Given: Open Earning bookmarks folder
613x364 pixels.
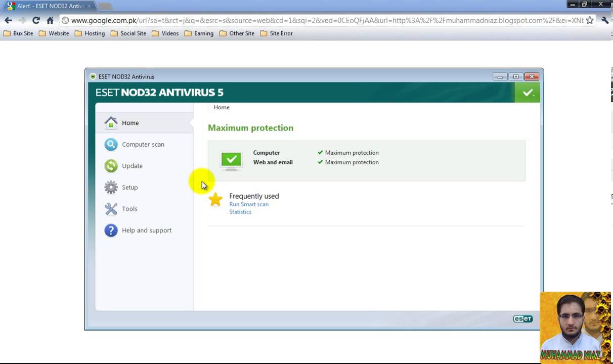Looking at the screenshot, I should coord(199,33).
